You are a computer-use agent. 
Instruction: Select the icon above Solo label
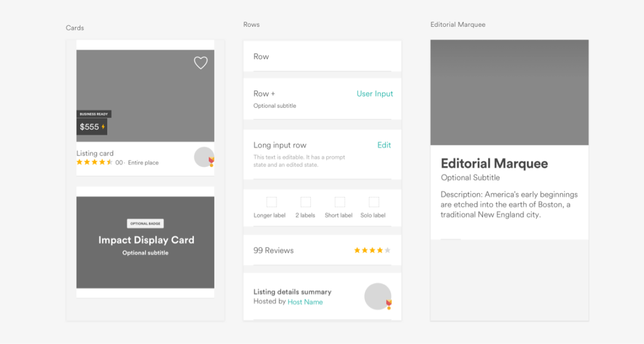click(x=374, y=202)
